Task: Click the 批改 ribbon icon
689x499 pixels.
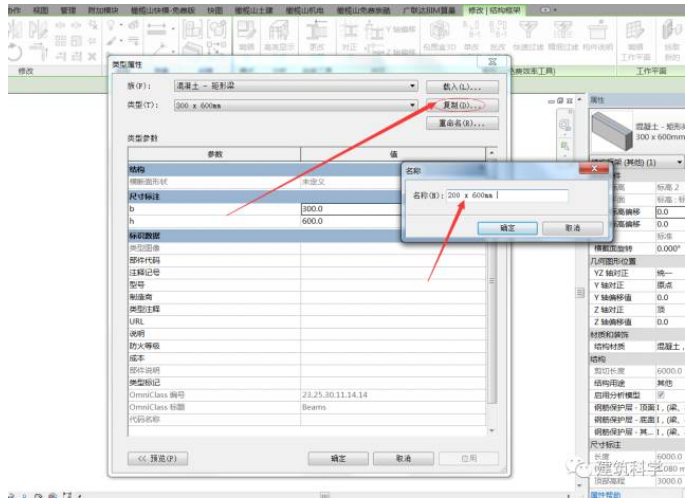Action: [x=498, y=35]
